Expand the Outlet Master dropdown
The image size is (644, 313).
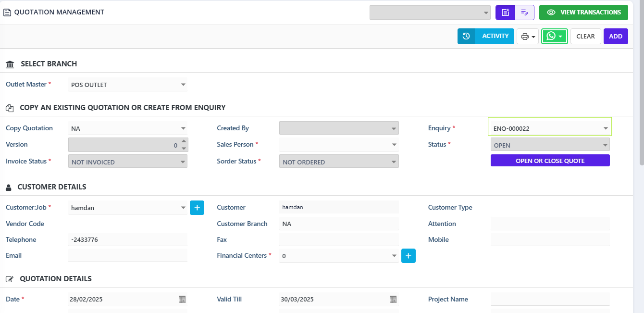pos(183,85)
